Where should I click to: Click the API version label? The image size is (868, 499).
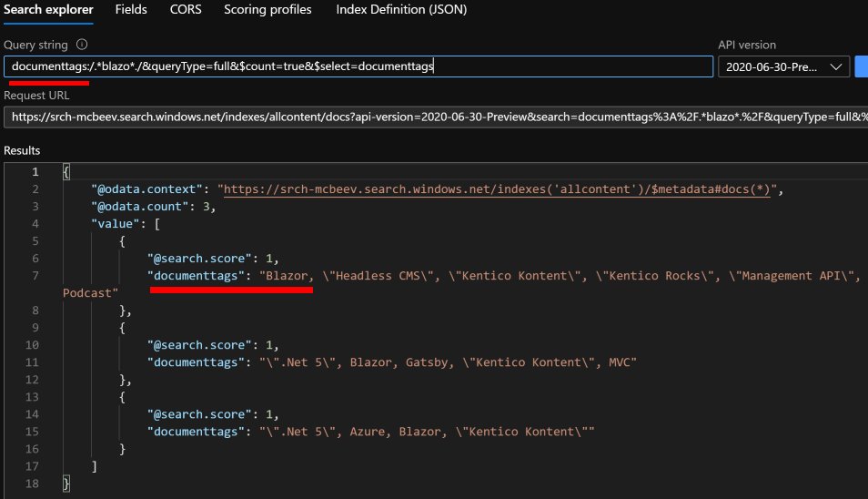747,45
